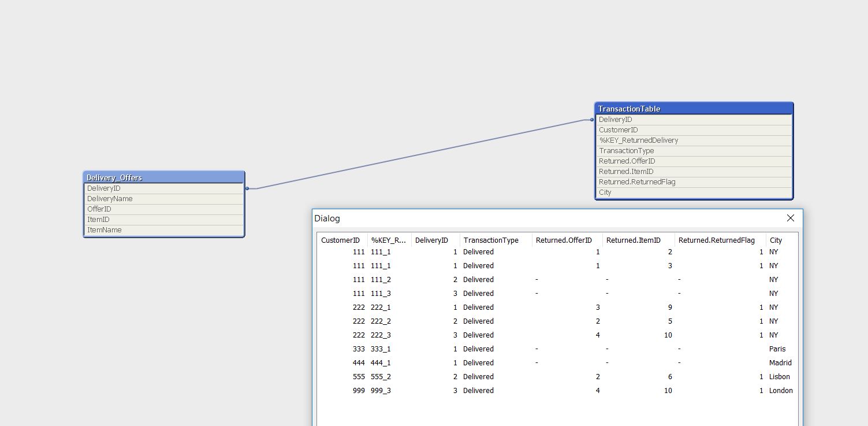Select DeliveryName field in Delivery_Offers table
This screenshot has height=426, width=868.
110,199
